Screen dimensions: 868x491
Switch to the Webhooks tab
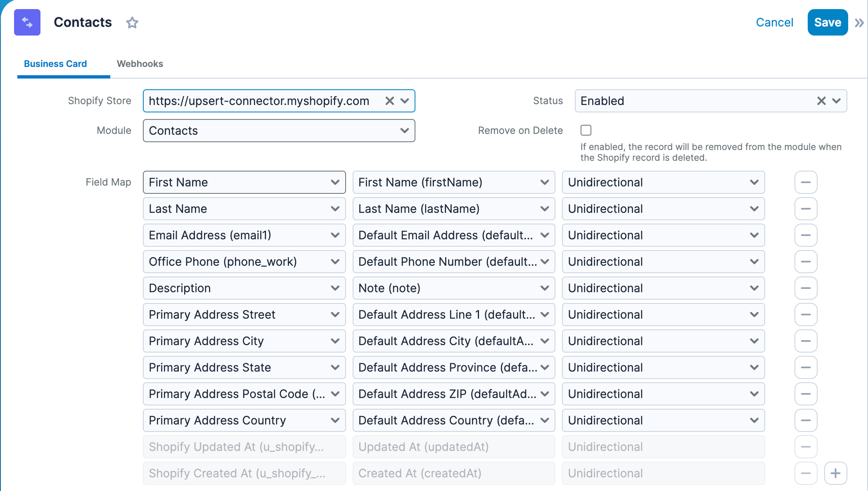pyautogui.click(x=140, y=64)
